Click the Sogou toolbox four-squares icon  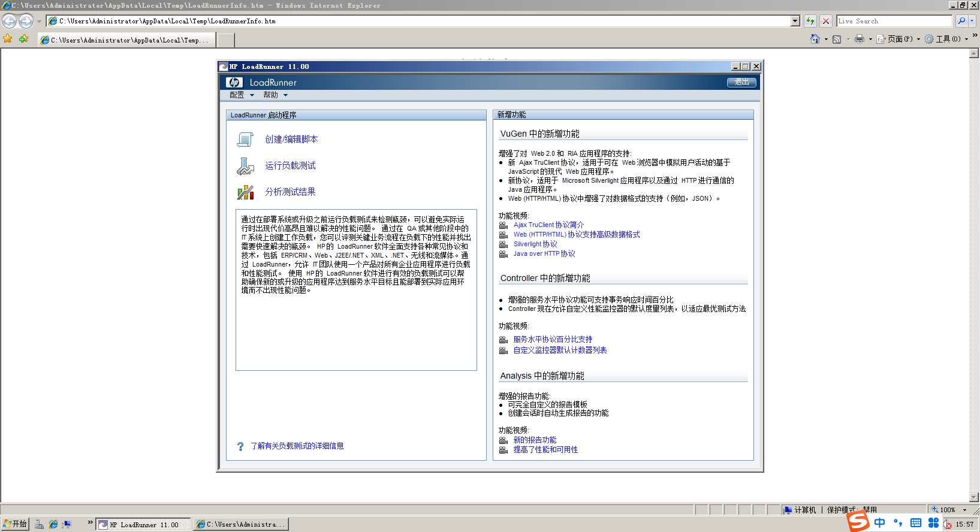click(x=933, y=523)
